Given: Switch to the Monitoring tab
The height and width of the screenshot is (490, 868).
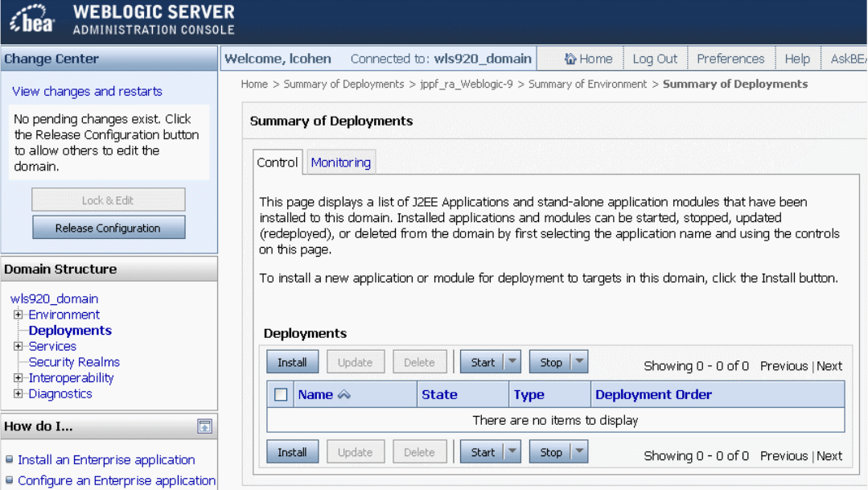Looking at the screenshot, I should (341, 163).
